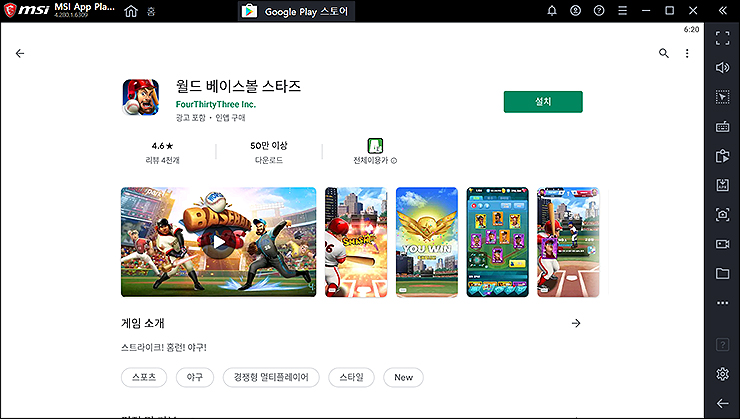Click the 광고 포함 · 인앱 구매 label

tap(210, 118)
